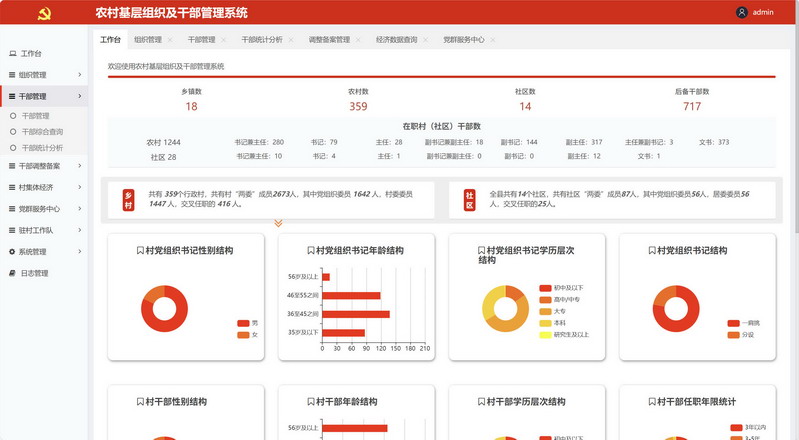The height and width of the screenshot is (440, 799).
Task: Switch to the 干部统计分析 tab
Action: pos(261,40)
